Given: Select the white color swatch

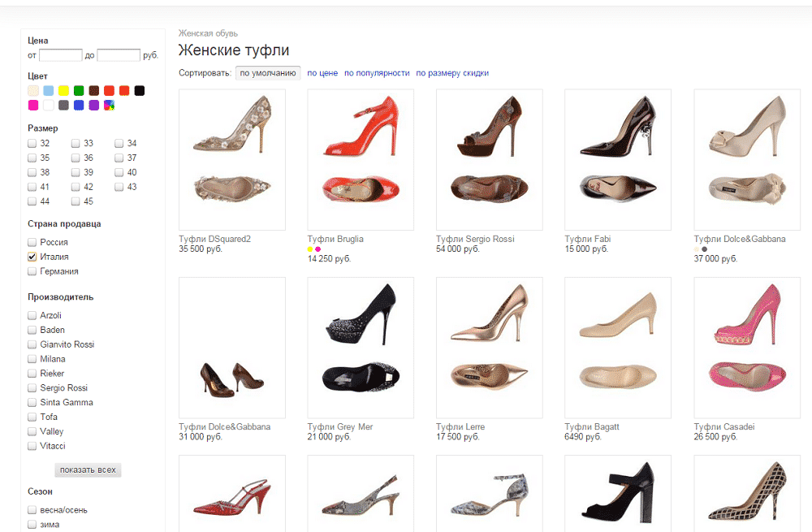Looking at the screenshot, I should tap(48, 105).
